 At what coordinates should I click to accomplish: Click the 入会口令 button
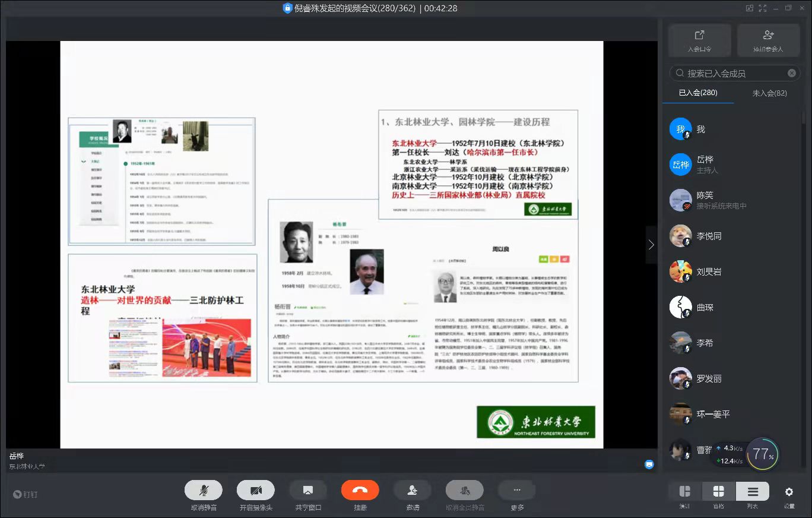(699, 40)
